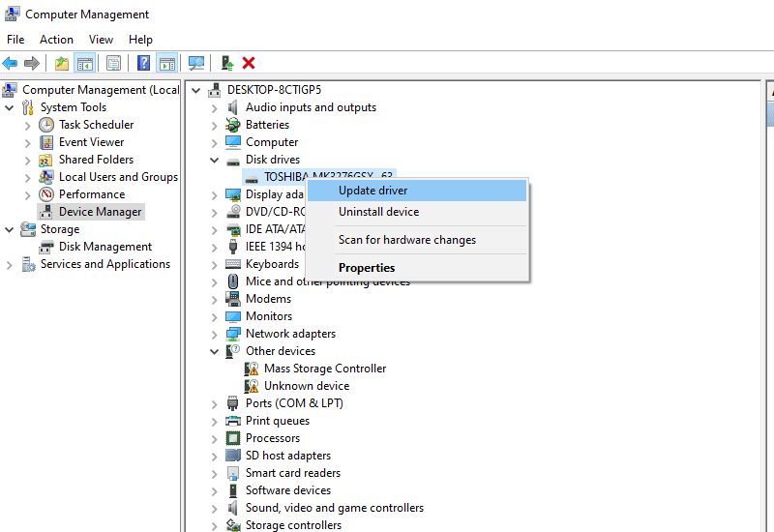774x532 pixels.
Task: Select Task Scheduler clock icon
Action: tap(46, 125)
